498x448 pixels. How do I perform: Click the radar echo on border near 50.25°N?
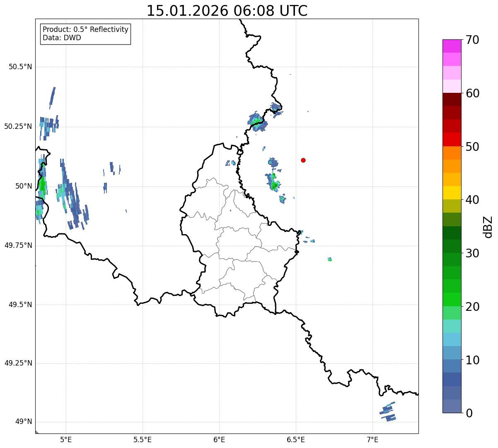[x=258, y=122]
